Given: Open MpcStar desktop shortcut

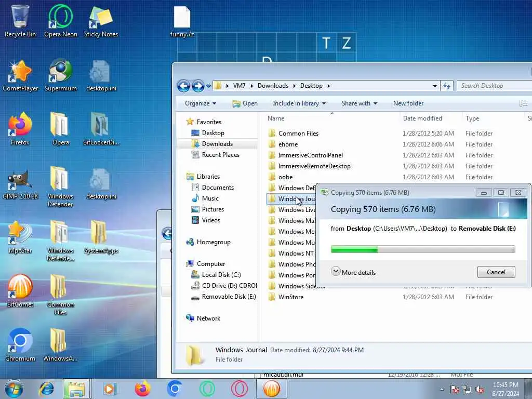Looking at the screenshot, I should tap(20, 237).
